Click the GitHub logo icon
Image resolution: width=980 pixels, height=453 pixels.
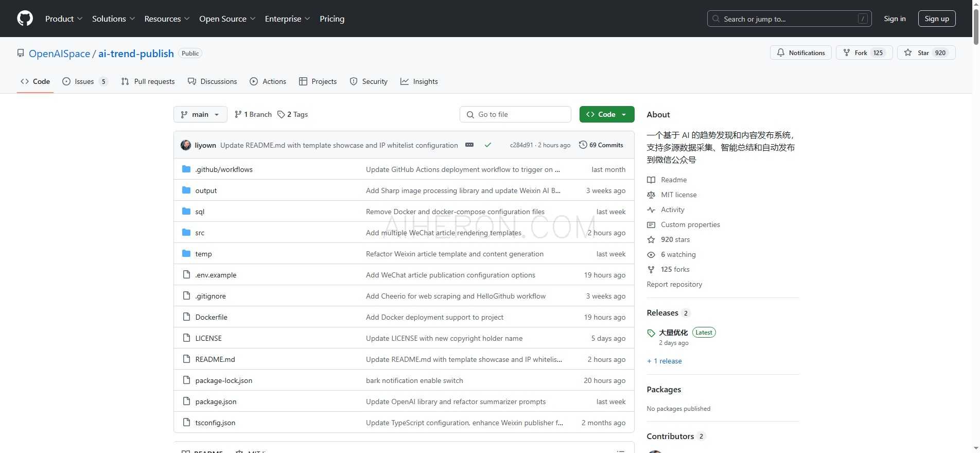point(25,19)
